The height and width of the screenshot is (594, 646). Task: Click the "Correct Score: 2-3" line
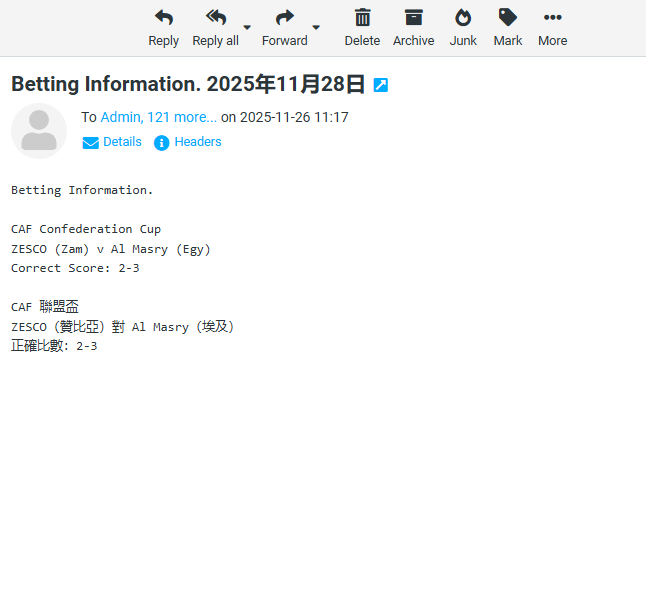pyautogui.click(x=75, y=268)
